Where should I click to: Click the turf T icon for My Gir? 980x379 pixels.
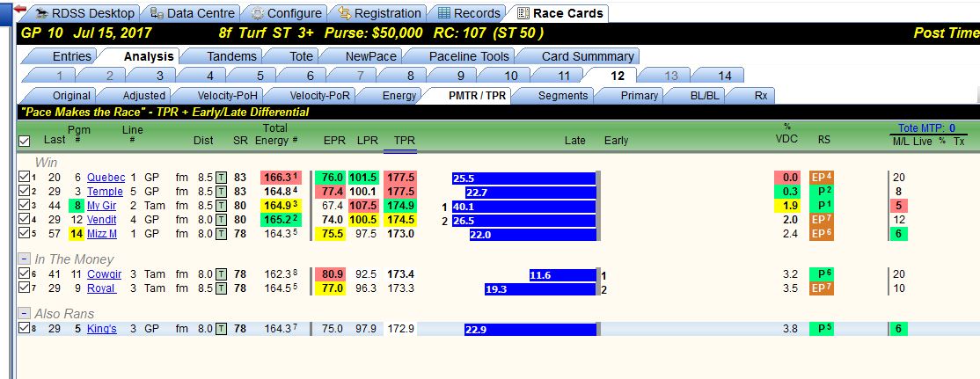pyautogui.click(x=222, y=206)
